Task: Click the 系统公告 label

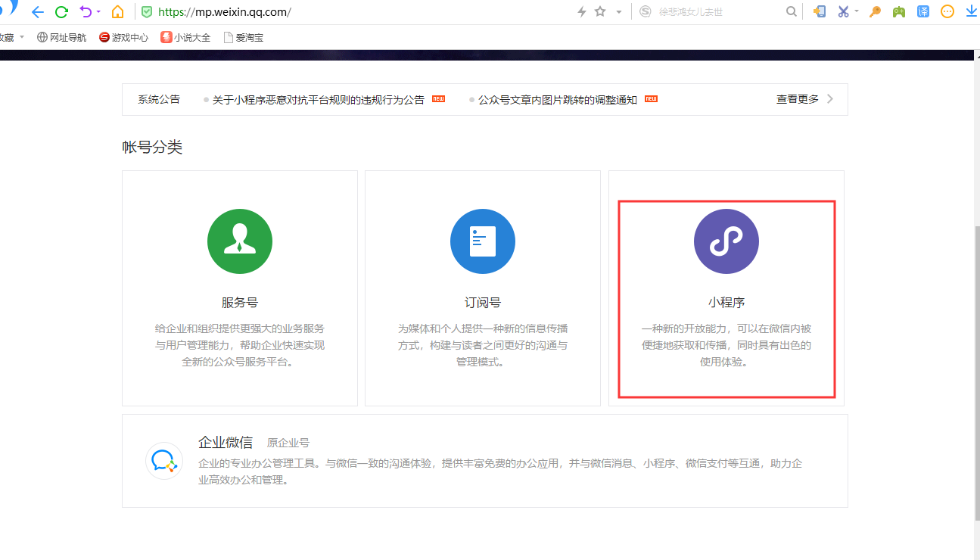Action: click(x=159, y=99)
